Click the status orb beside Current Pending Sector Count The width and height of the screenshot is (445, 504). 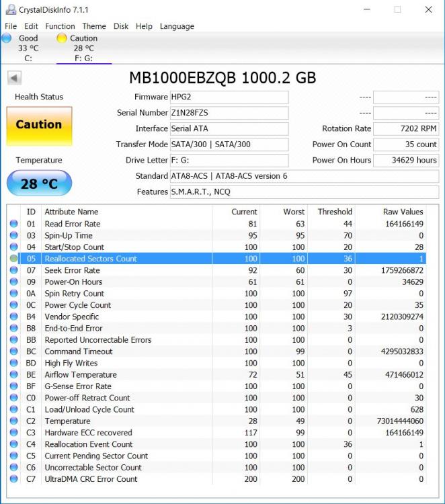pos(14,456)
